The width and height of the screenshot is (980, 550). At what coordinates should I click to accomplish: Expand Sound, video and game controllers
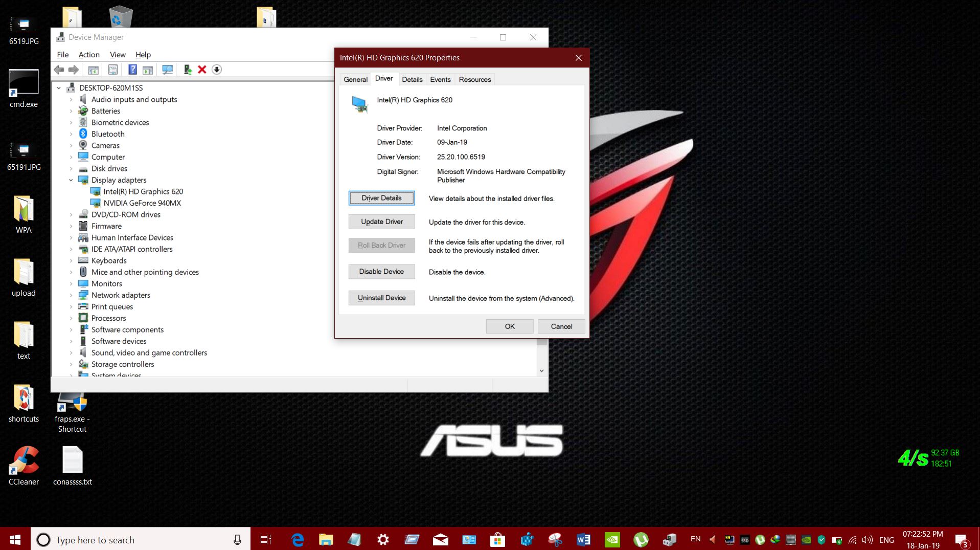71,353
